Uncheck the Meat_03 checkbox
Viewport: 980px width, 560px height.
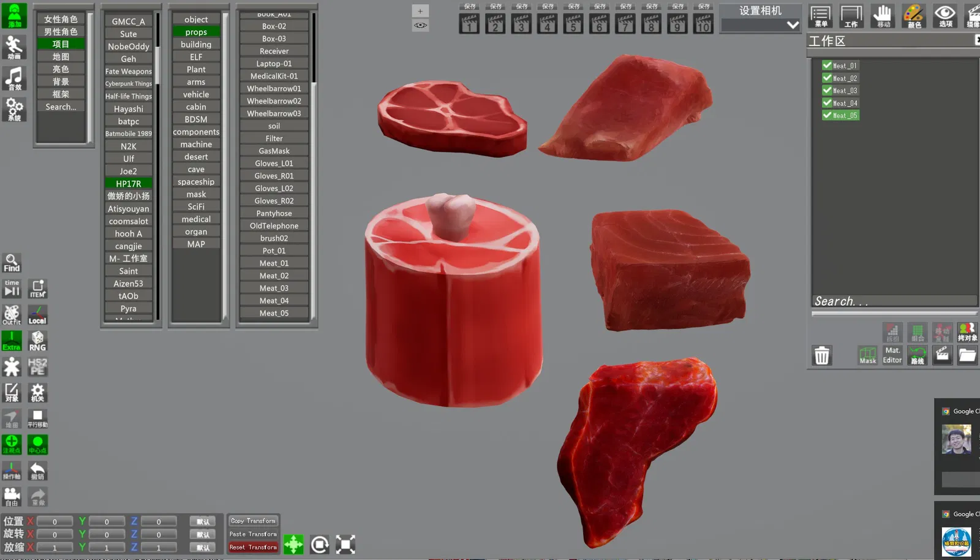[x=827, y=90]
